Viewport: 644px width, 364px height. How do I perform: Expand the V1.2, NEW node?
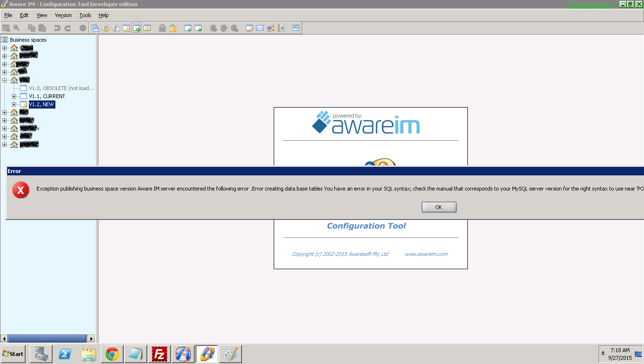point(14,104)
